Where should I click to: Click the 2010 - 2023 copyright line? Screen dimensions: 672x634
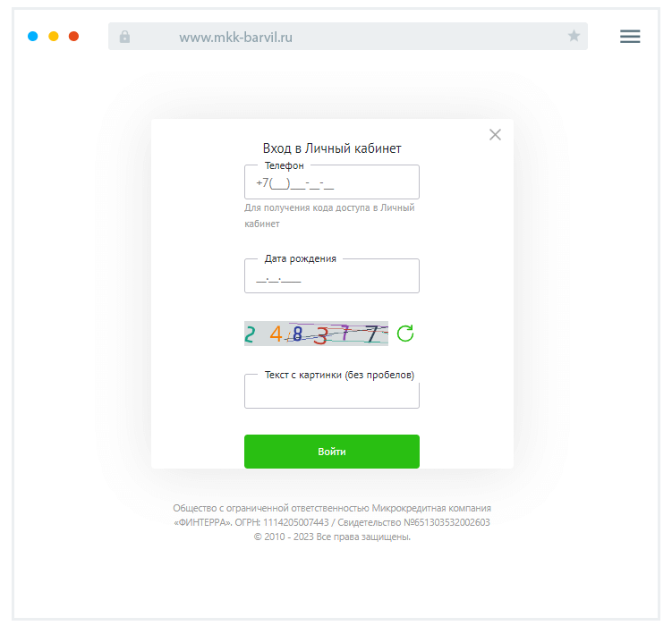coord(331,537)
